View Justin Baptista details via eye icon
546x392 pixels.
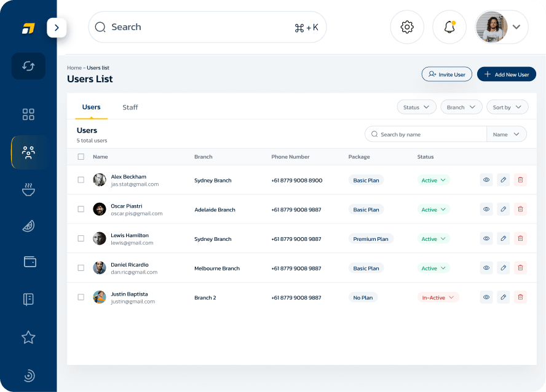pos(486,297)
